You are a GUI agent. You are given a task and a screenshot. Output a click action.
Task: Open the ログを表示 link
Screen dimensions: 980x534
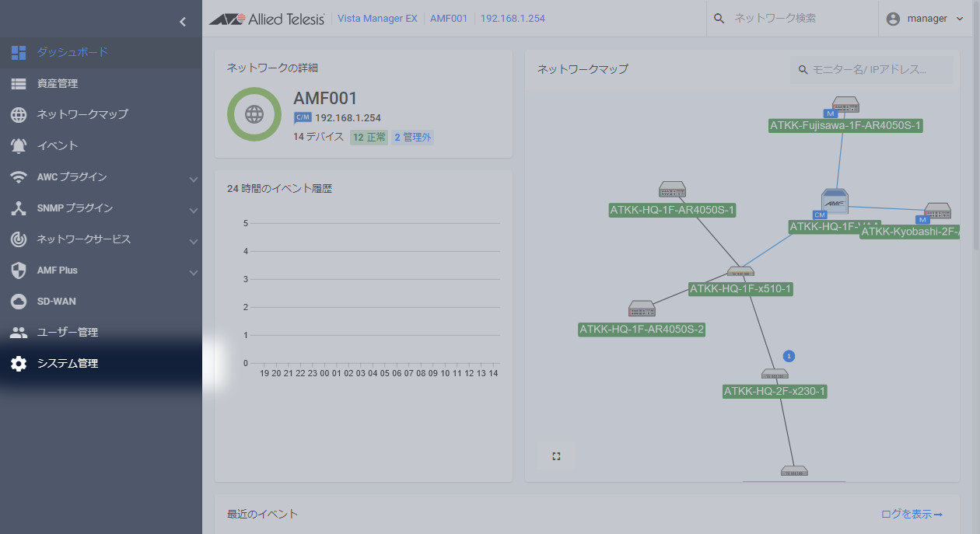click(x=912, y=514)
